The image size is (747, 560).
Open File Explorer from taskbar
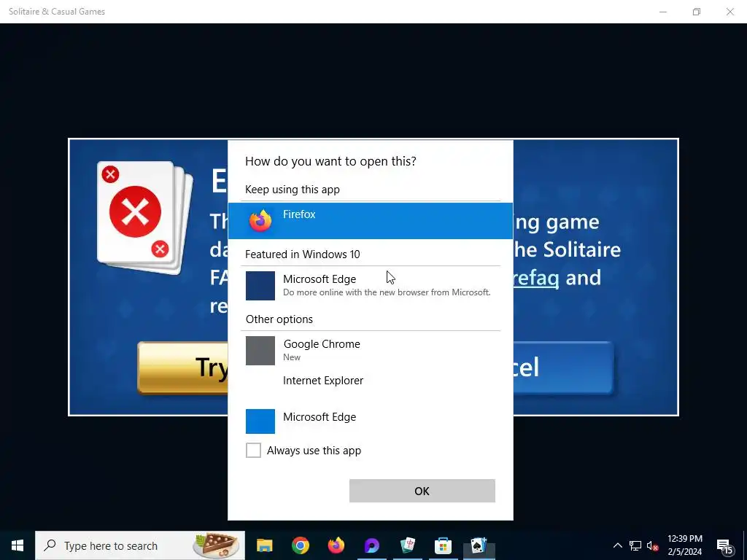(x=264, y=545)
